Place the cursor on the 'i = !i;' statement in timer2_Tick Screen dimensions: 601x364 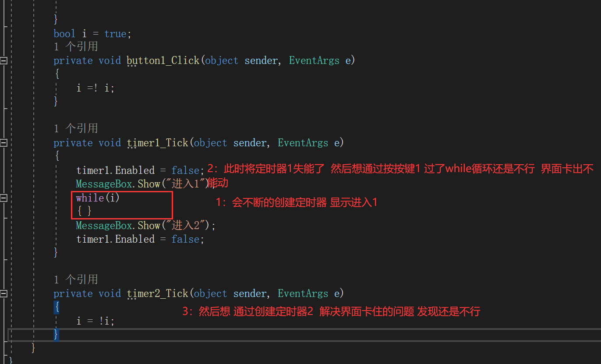pos(95,321)
